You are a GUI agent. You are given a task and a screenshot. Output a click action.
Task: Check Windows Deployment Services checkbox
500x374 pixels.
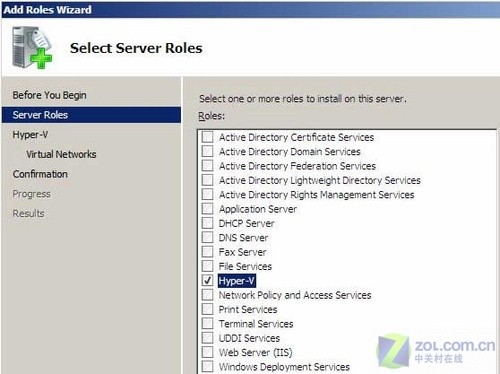click(x=207, y=366)
